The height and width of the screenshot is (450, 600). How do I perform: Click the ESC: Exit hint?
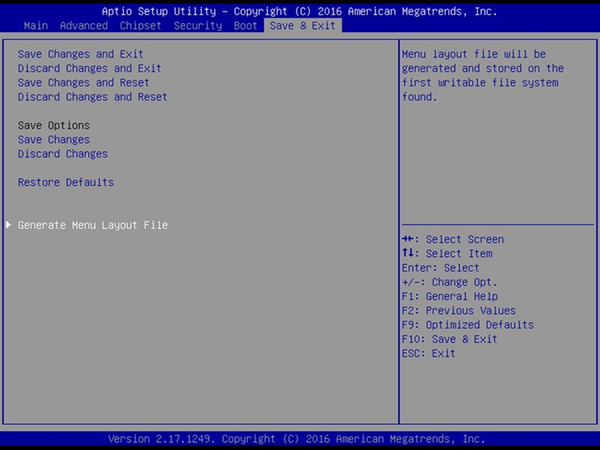point(428,353)
